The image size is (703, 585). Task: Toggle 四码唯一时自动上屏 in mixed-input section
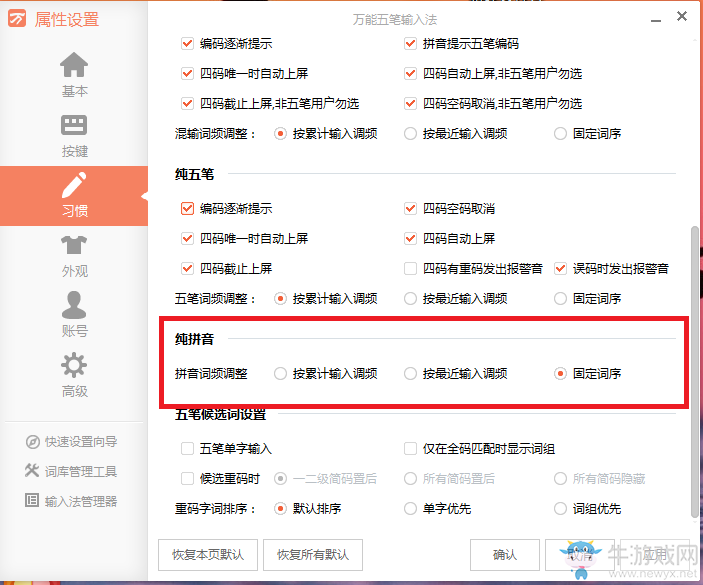(187, 74)
